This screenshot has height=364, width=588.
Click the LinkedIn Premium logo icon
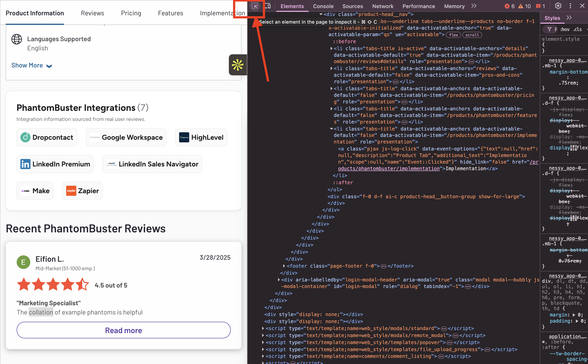(x=25, y=164)
